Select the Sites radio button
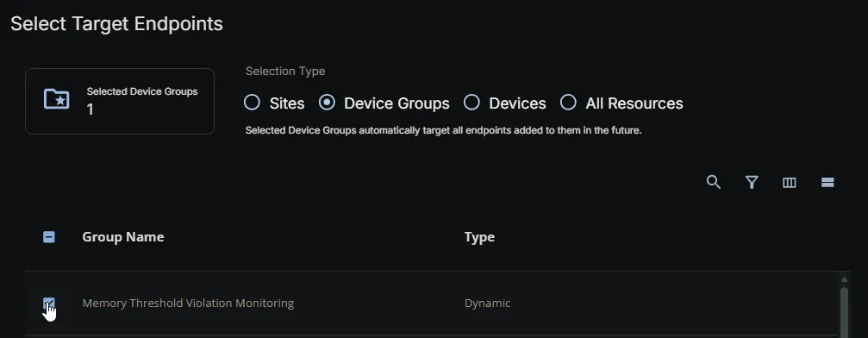The width and height of the screenshot is (868, 338). [x=252, y=103]
